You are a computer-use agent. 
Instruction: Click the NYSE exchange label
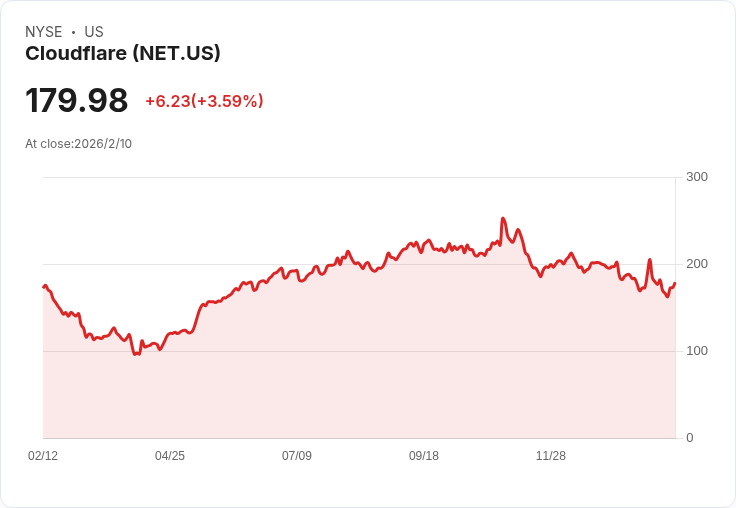[x=43, y=32]
